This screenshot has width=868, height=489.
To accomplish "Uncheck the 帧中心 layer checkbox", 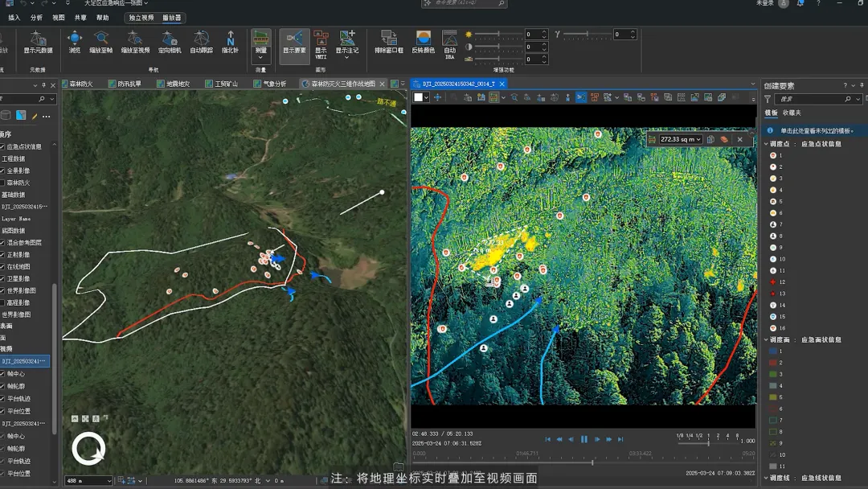I will click(3, 374).
